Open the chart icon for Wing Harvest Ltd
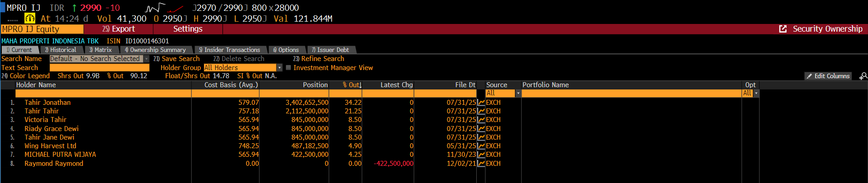This screenshot has height=183, width=868. [481, 146]
